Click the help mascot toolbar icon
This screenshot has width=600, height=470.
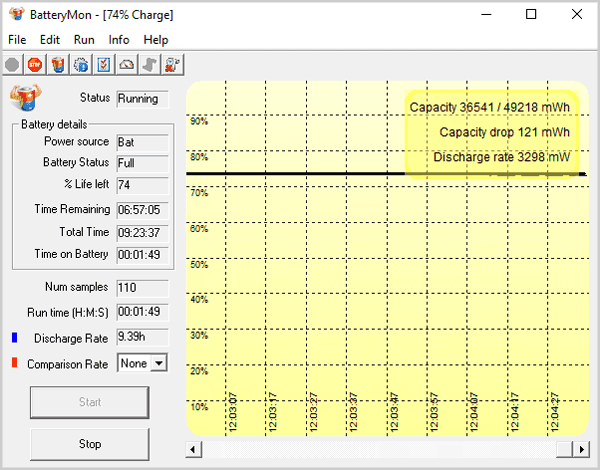(x=173, y=65)
